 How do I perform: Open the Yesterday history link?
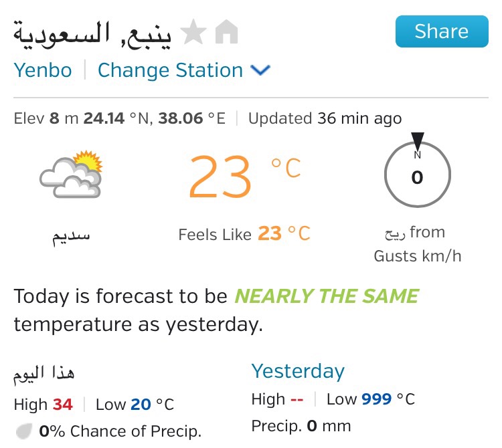pyautogui.click(x=298, y=372)
